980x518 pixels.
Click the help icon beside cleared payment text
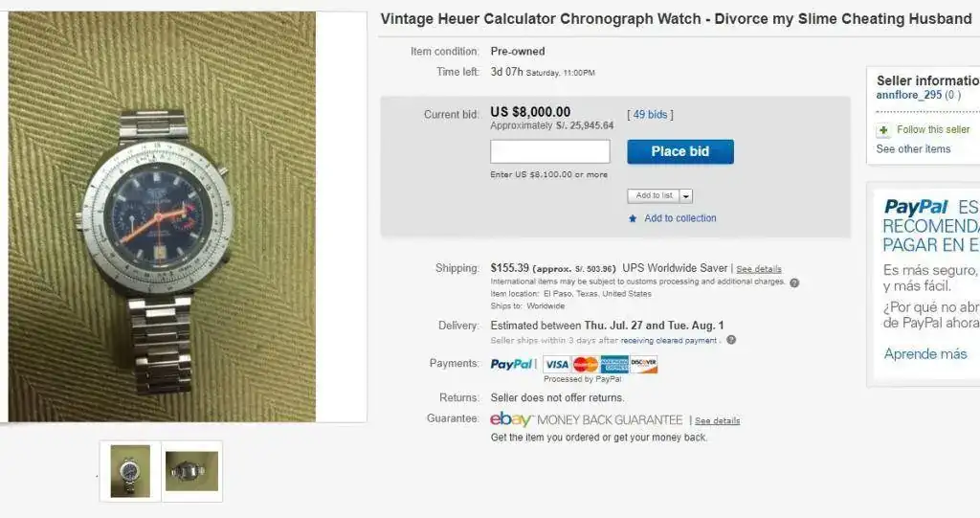(731, 340)
